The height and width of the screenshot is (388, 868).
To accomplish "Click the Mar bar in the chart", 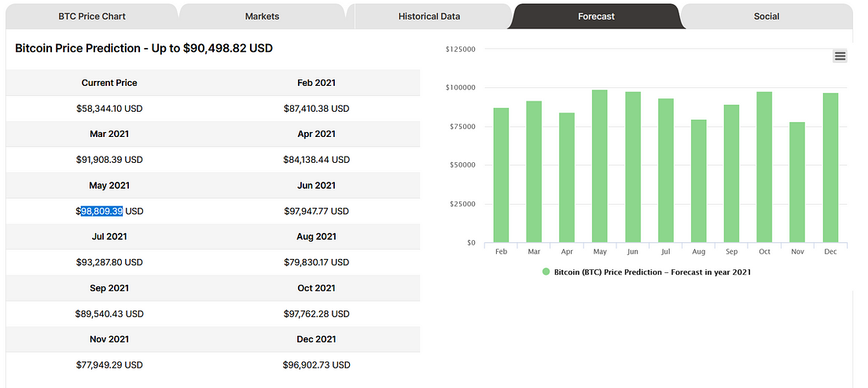I will (534, 172).
